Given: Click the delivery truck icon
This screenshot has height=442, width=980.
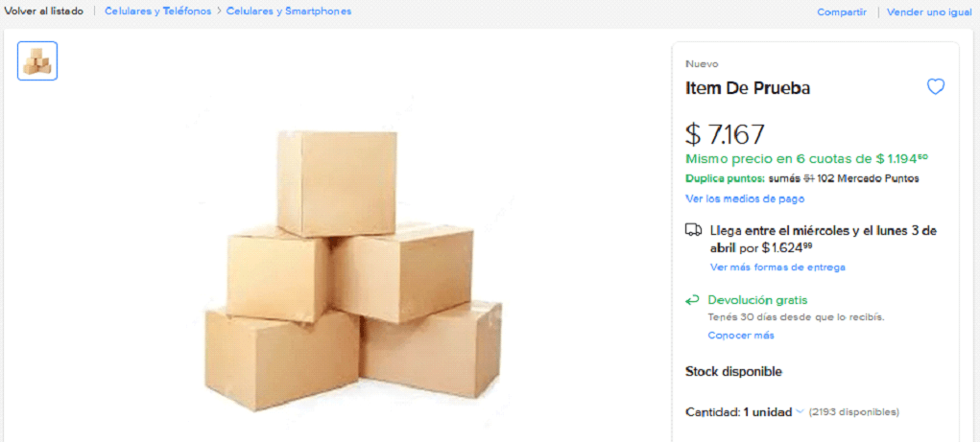Looking at the screenshot, I should [x=693, y=231].
